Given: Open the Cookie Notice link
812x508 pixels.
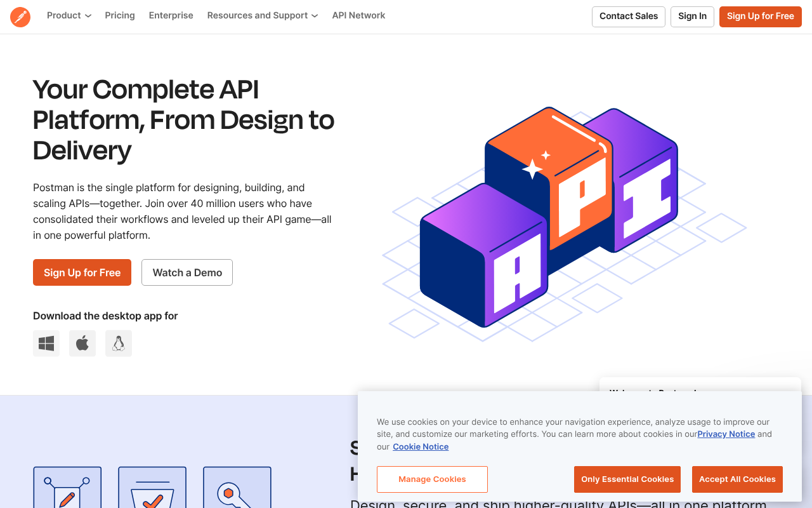Looking at the screenshot, I should 421,446.
